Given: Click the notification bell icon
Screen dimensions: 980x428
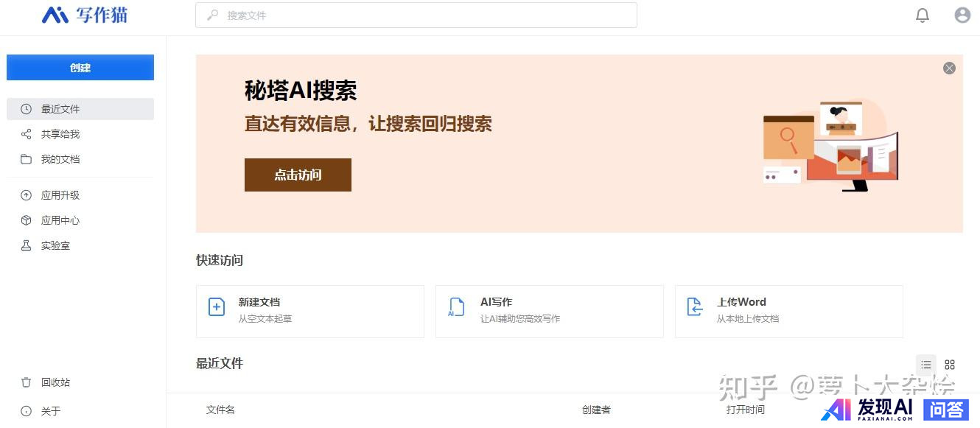Looking at the screenshot, I should click(922, 15).
